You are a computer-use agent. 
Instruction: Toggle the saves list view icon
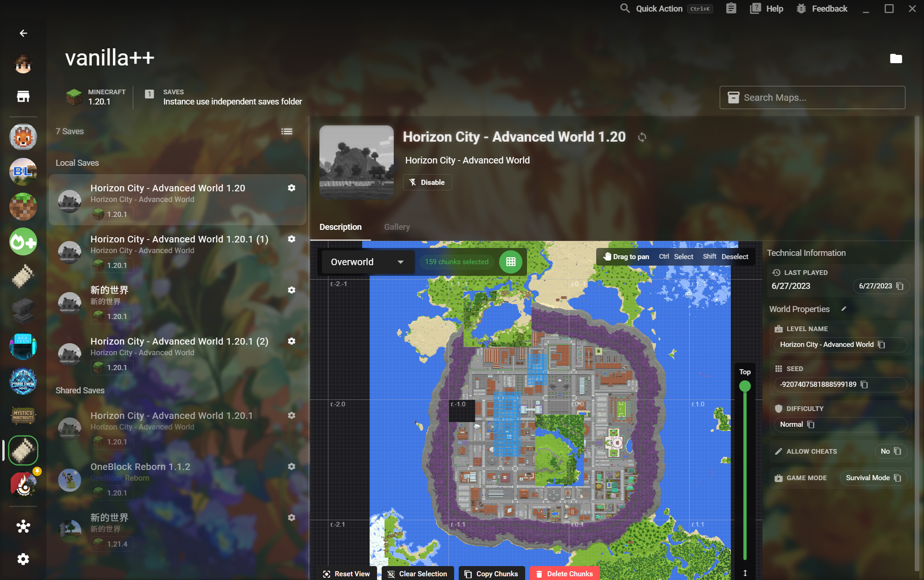coord(287,131)
